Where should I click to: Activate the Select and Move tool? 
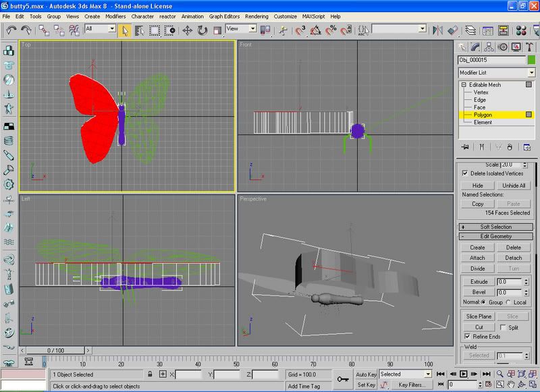pyautogui.click(x=187, y=30)
